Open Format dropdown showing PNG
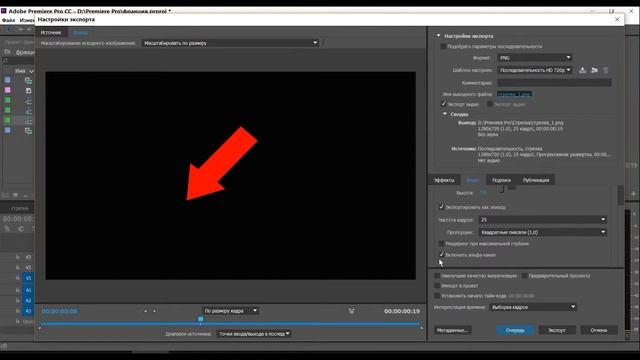Screen dimensions: 640x360 [x=535, y=58]
